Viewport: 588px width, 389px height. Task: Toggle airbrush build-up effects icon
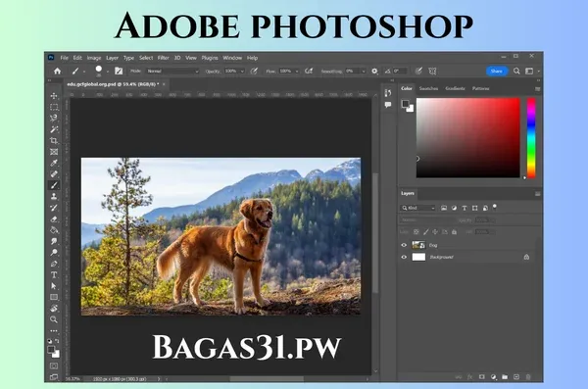pos(309,71)
